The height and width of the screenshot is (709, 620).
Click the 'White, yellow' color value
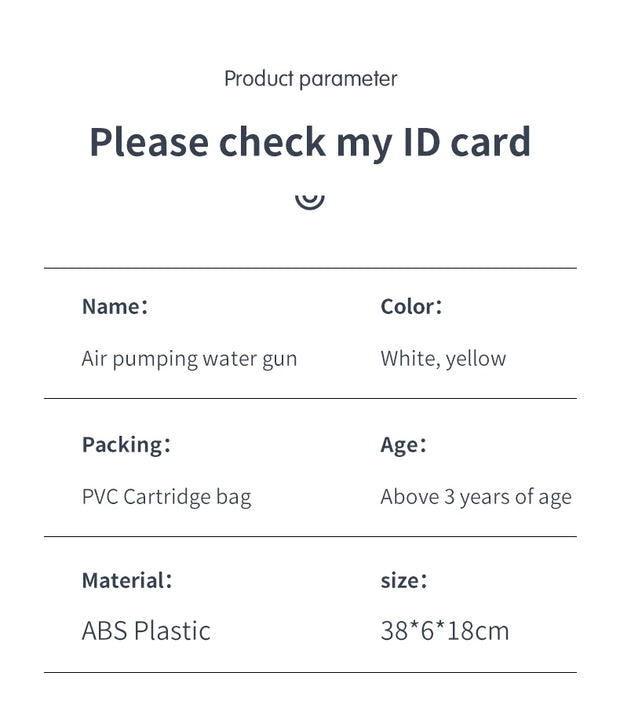point(443,359)
